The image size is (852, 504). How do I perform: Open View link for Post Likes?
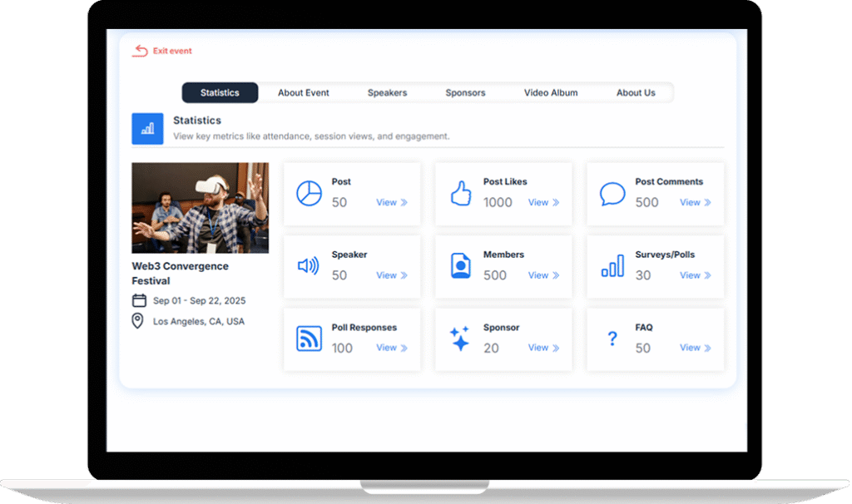pyautogui.click(x=543, y=203)
